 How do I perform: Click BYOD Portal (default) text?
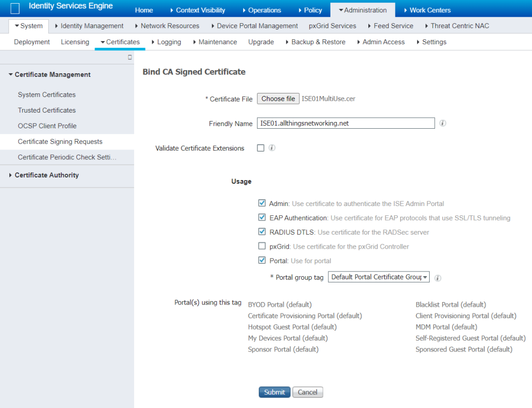point(280,305)
